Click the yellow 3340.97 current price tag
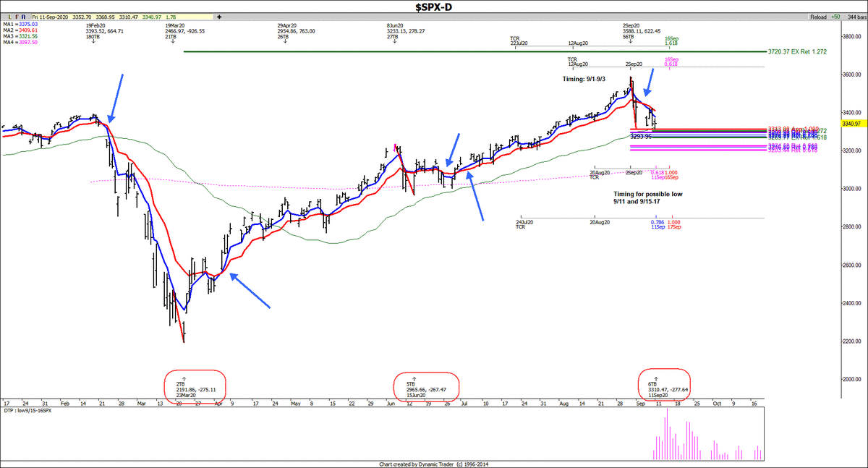The height and width of the screenshot is (468, 868). pos(851,124)
